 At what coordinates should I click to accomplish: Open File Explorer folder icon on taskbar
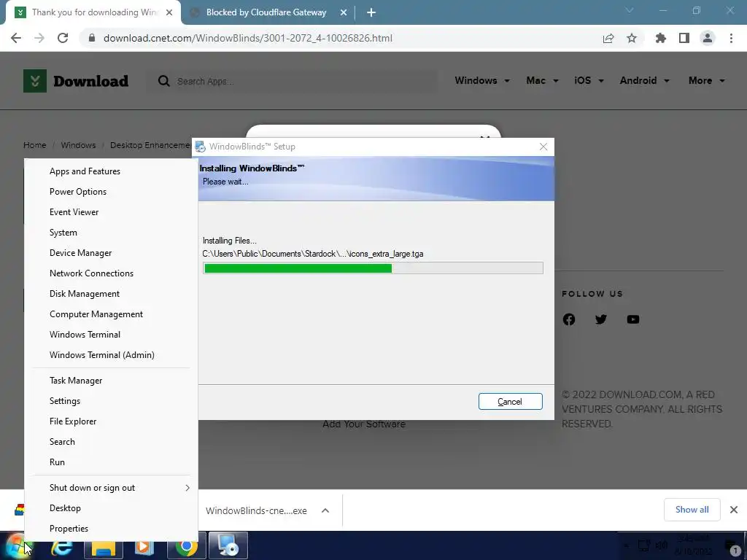pyautogui.click(x=104, y=546)
